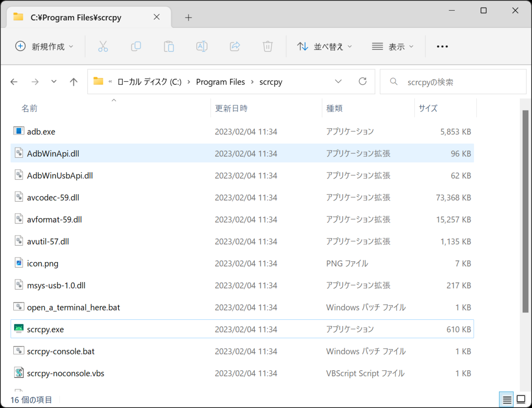The width and height of the screenshot is (532, 408).
Task: Click the Rename icon in toolbar
Action: tap(202, 46)
